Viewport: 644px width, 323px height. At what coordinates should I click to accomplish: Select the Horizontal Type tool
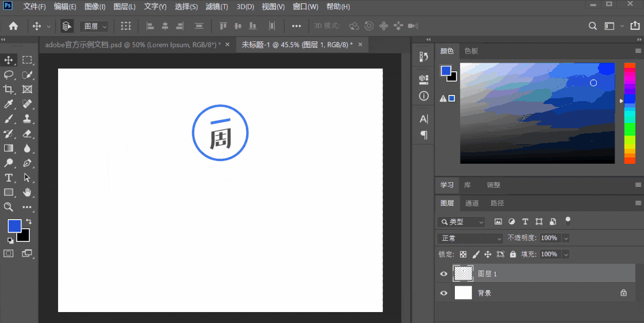tap(8, 178)
